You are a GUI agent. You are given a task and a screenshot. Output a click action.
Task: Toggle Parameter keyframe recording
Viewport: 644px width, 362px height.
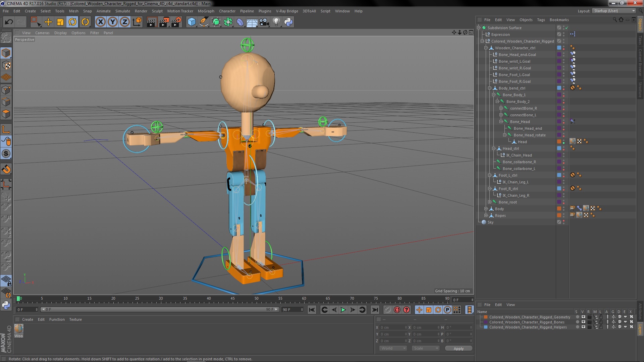coord(447,310)
